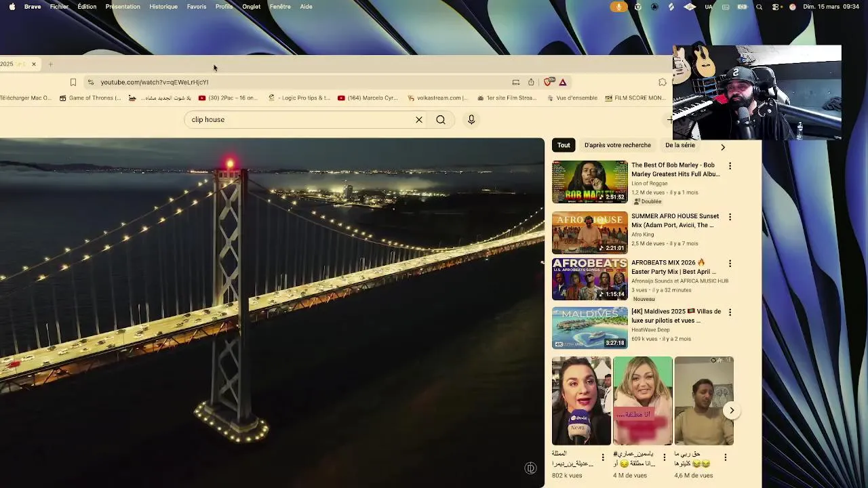
Task: Open the Brave Rewards triangle icon
Action: coord(563,82)
